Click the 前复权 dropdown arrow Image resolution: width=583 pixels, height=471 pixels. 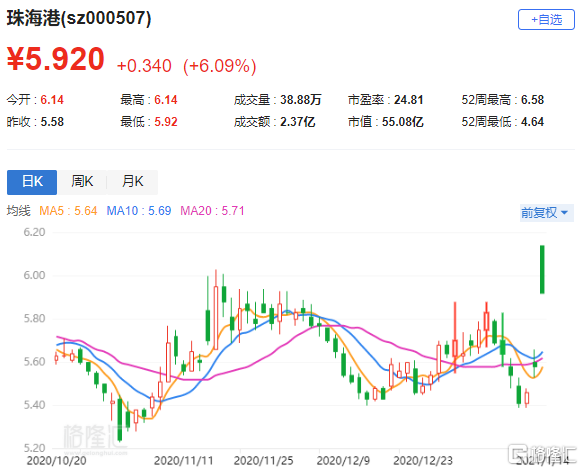[564, 213]
